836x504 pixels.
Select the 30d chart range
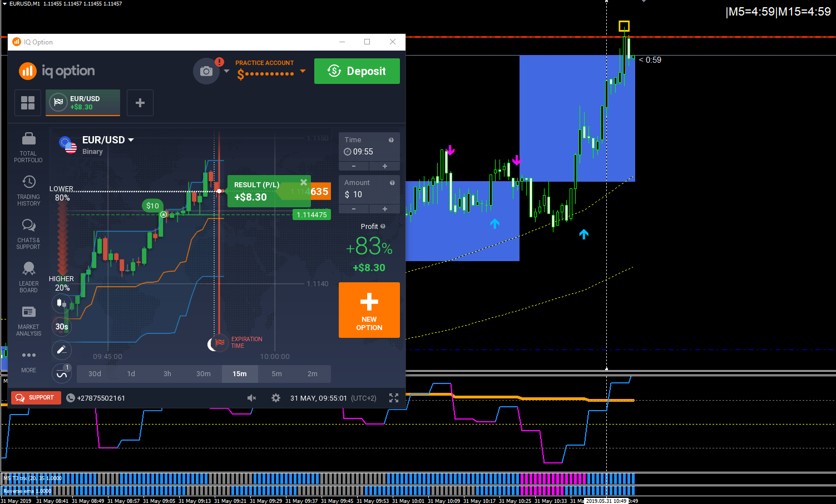tap(95, 374)
